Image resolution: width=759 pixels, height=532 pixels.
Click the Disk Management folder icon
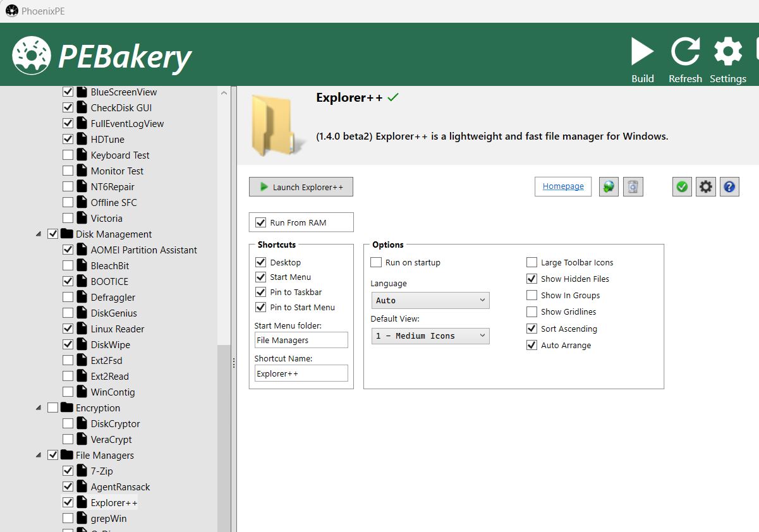click(66, 234)
